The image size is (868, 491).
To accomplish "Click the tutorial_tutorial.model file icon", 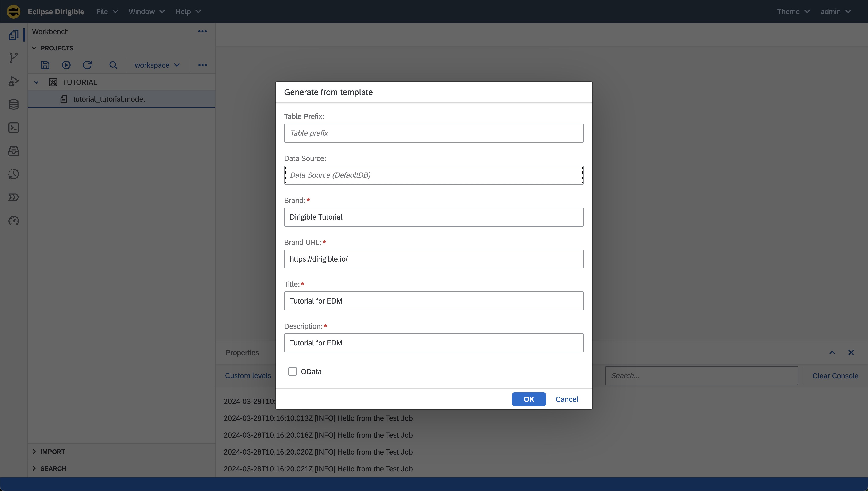I will coord(64,99).
